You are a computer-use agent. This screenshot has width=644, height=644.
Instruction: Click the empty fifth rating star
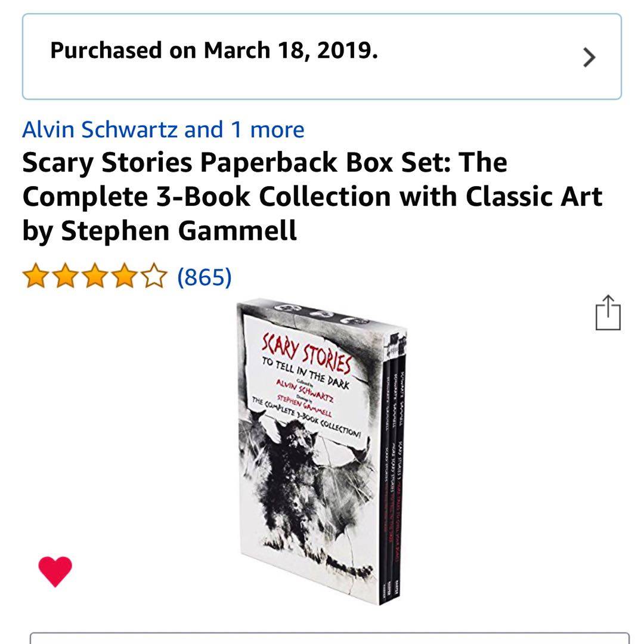click(x=154, y=276)
